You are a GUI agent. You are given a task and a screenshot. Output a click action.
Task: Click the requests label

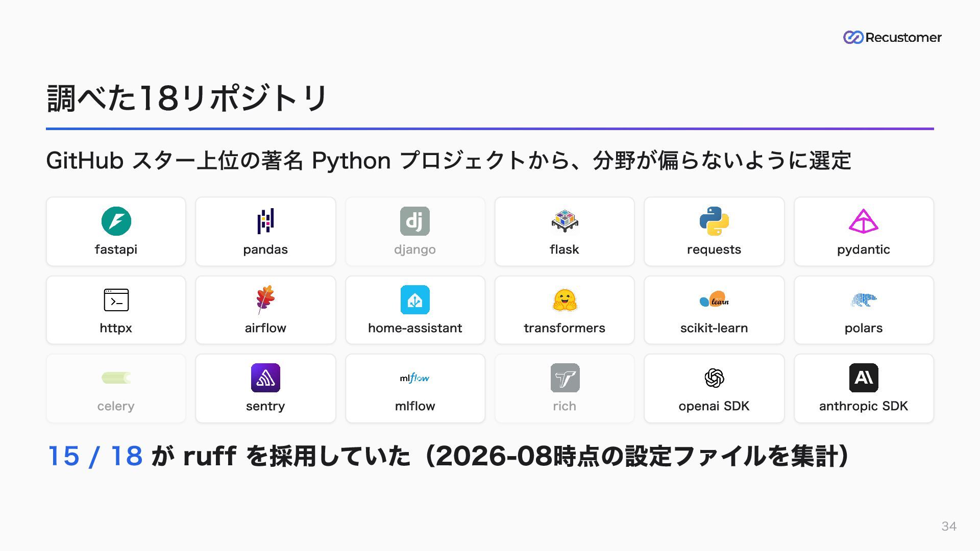(x=714, y=250)
